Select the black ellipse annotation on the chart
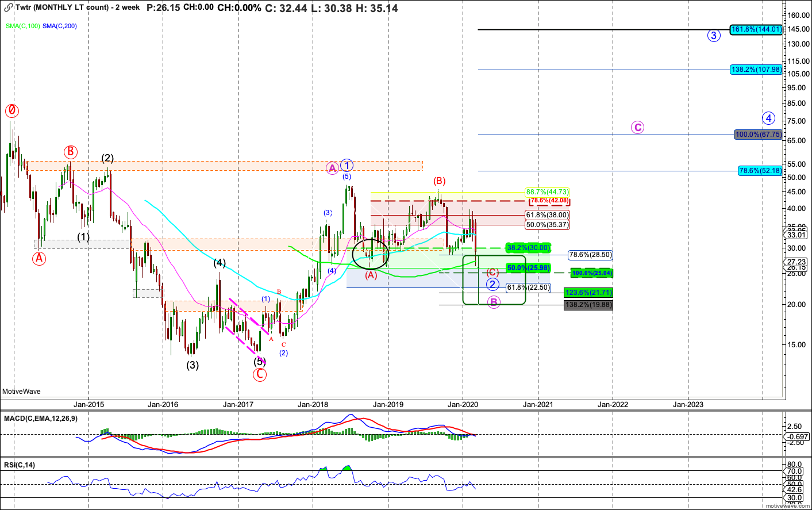 point(371,254)
